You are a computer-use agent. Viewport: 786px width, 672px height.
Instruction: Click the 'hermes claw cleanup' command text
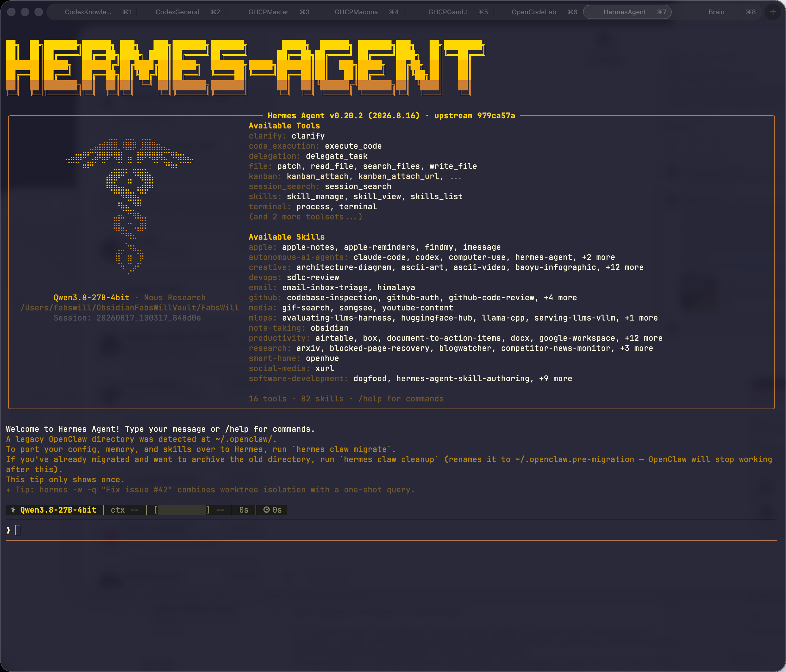point(389,460)
